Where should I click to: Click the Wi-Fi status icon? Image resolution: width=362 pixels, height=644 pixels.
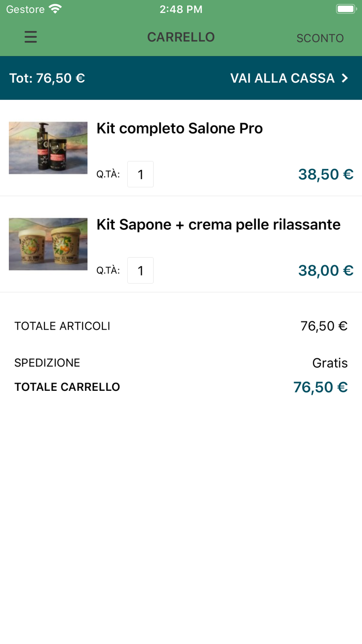[55, 9]
